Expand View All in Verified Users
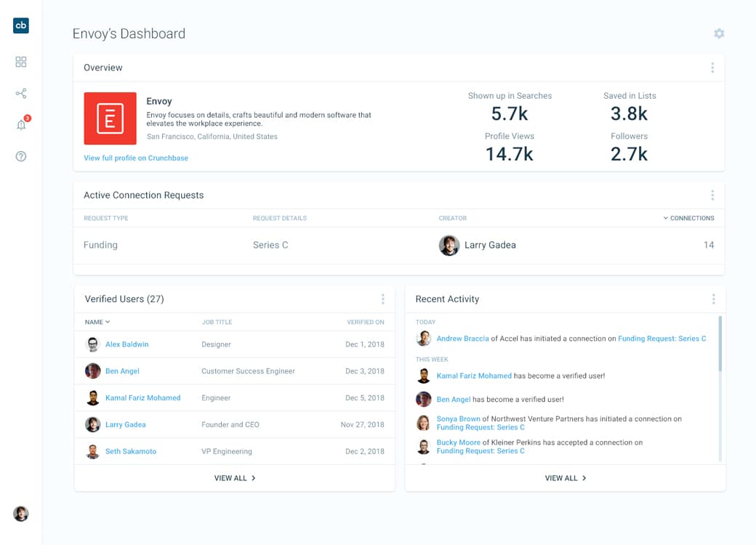 pyautogui.click(x=235, y=478)
